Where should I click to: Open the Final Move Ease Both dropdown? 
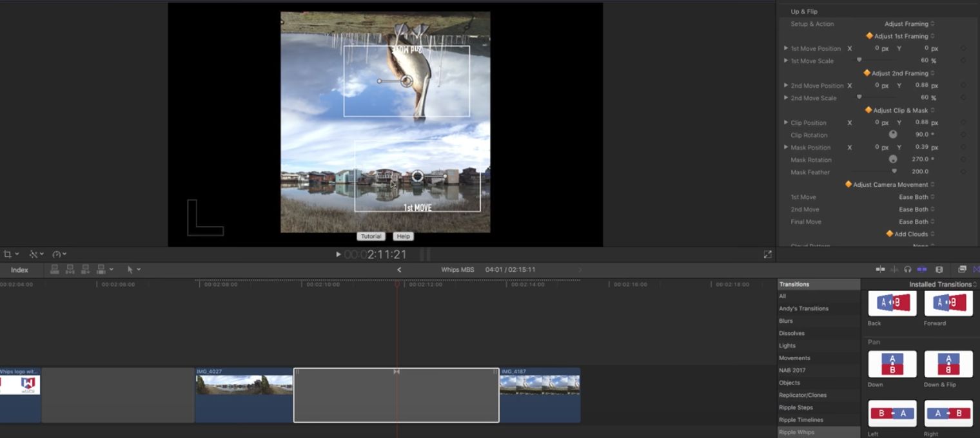coord(917,222)
